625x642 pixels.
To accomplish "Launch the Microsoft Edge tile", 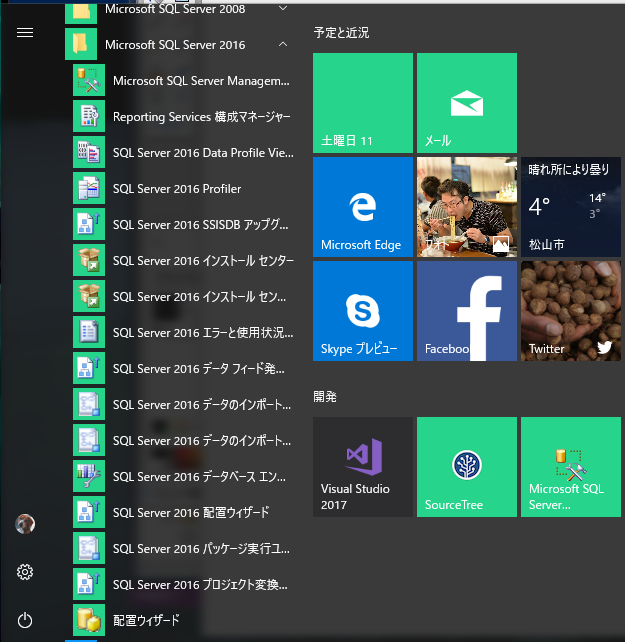I will click(x=363, y=207).
